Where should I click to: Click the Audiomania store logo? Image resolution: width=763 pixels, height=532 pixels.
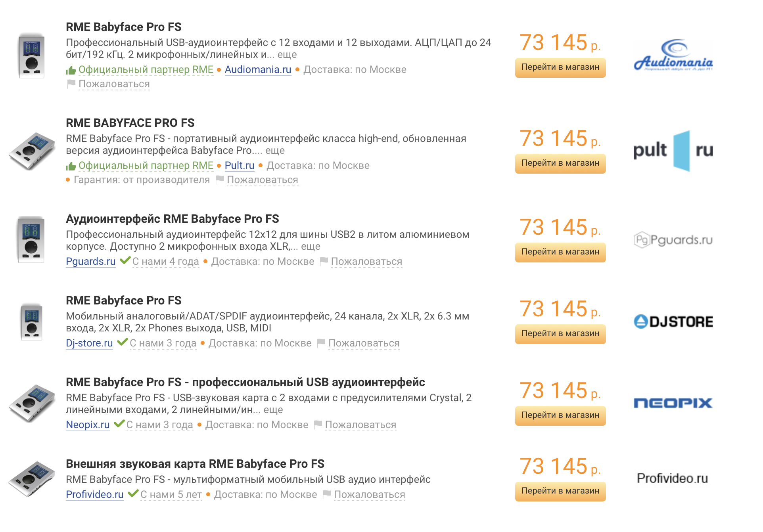673,56
